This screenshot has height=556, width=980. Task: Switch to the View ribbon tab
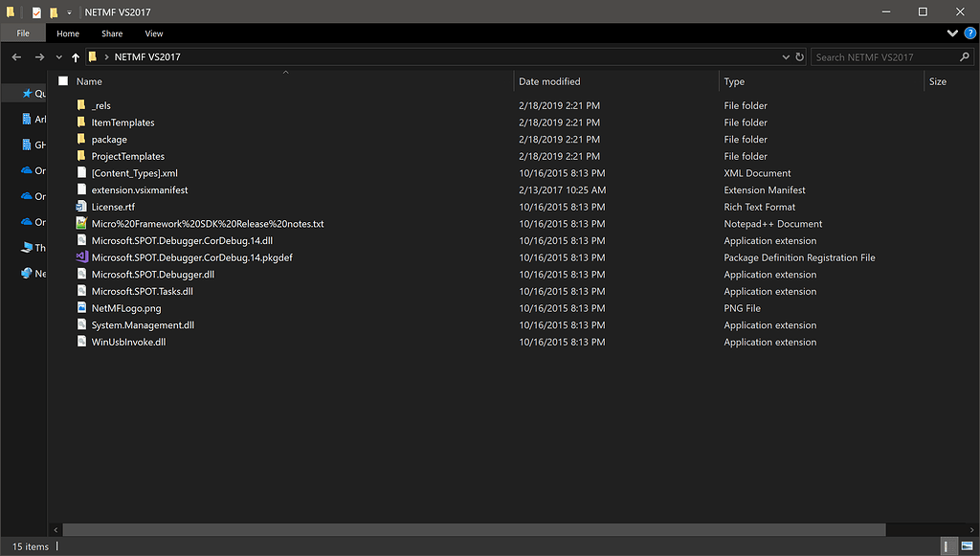(154, 33)
